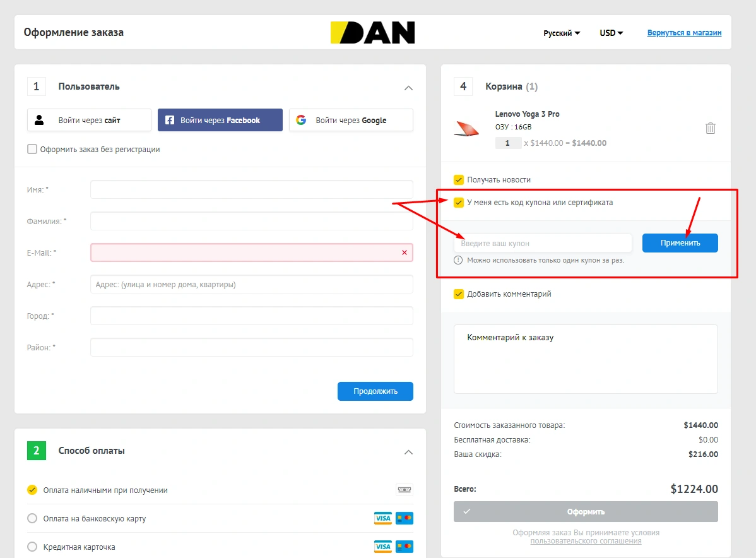
Task: Click the cash payment icon
Action: click(x=404, y=490)
